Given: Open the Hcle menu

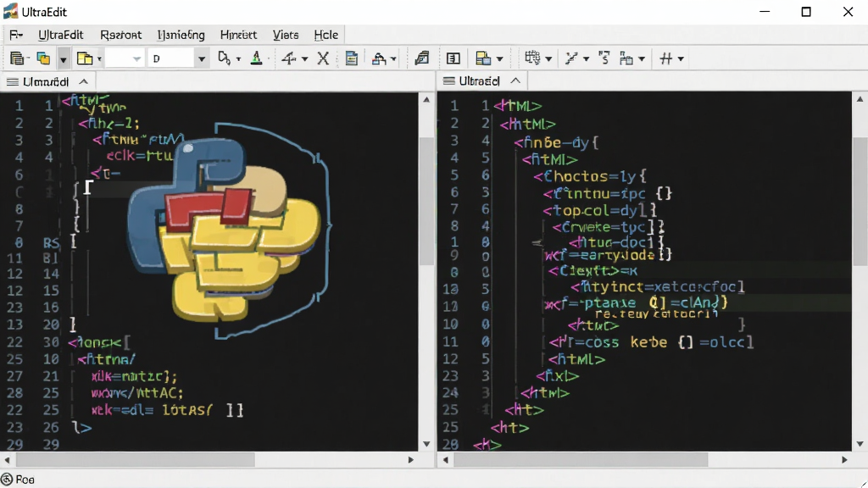Looking at the screenshot, I should pyautogui.click(x=326, y=35).
